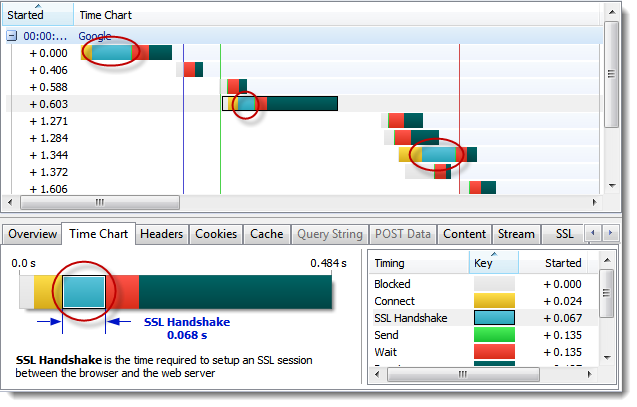Open the POST Data tab
This screenshot has width=637, height=407.
click(403, 234)
